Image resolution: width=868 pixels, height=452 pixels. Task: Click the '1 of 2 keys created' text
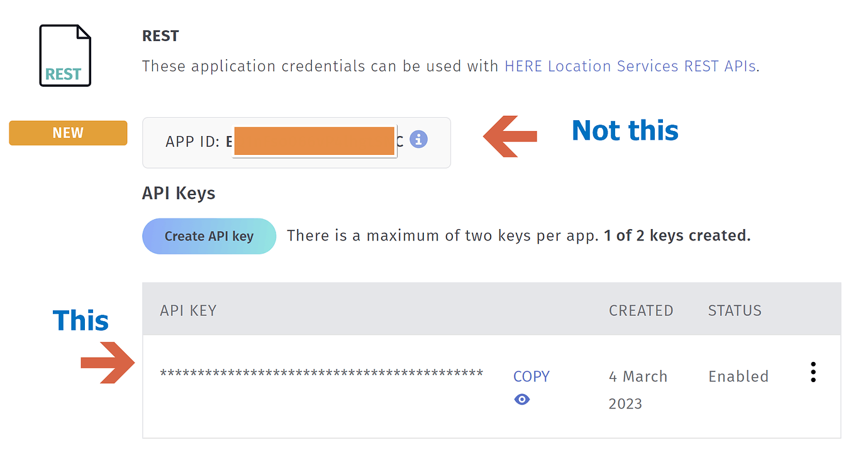(679, 235)
